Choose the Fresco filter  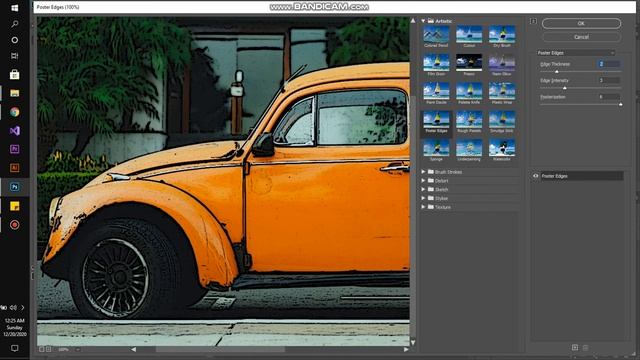click(469, 63)
